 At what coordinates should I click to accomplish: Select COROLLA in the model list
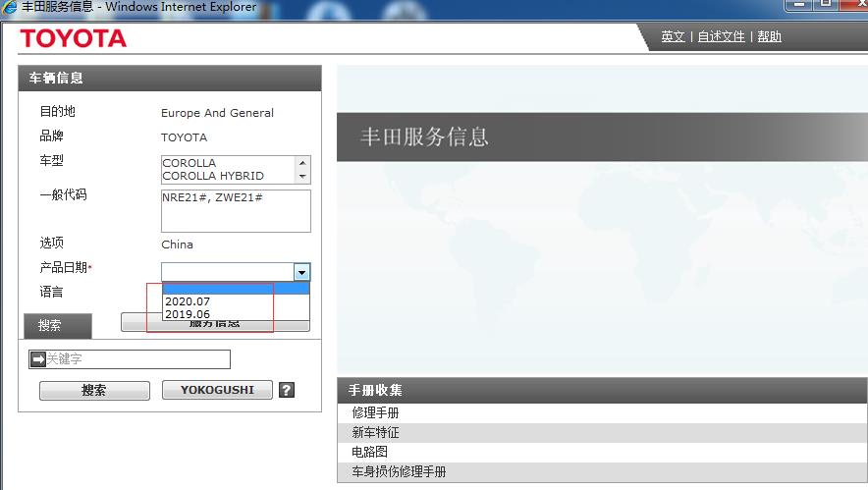190,163
